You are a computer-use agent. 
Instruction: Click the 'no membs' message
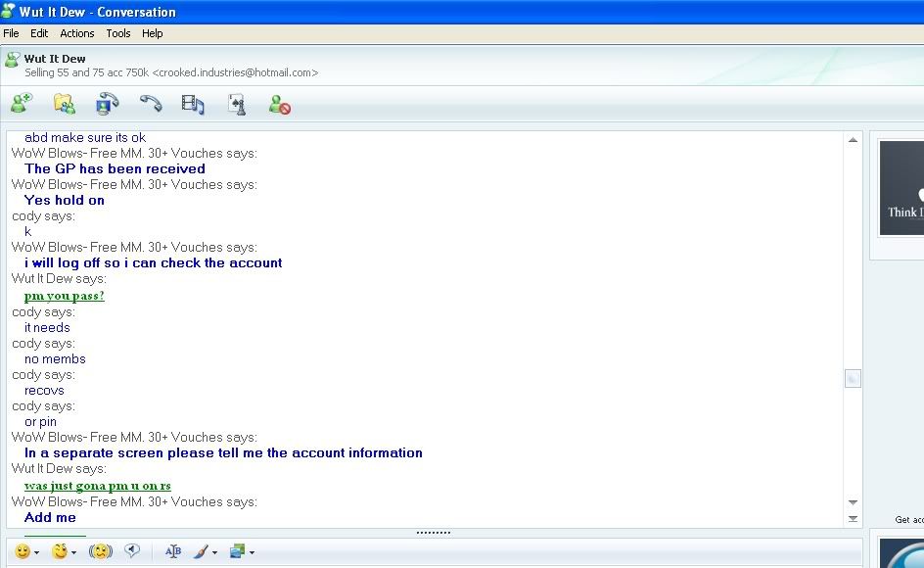pos(55,358)
